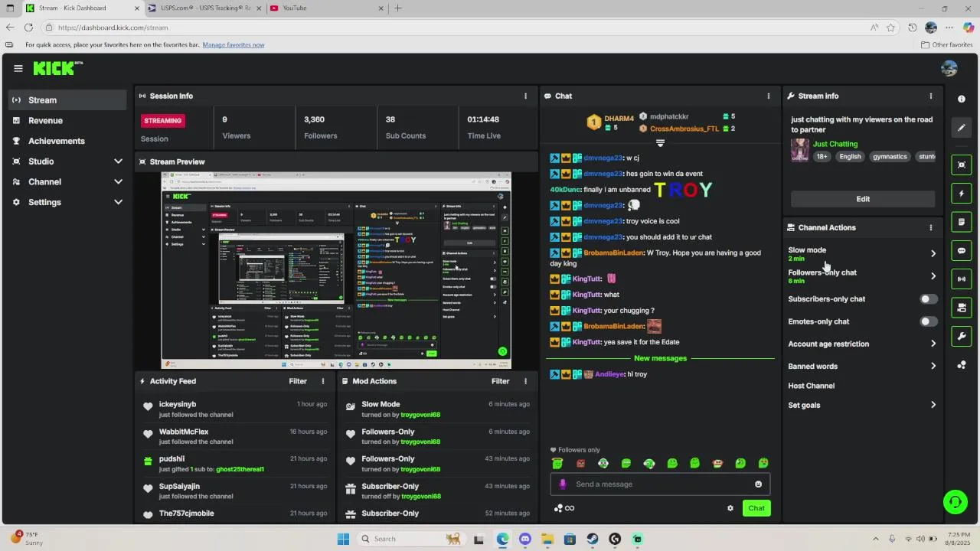The image size is (980, 551).
Task: Click Edit button in Stream info
Action: 863,199
